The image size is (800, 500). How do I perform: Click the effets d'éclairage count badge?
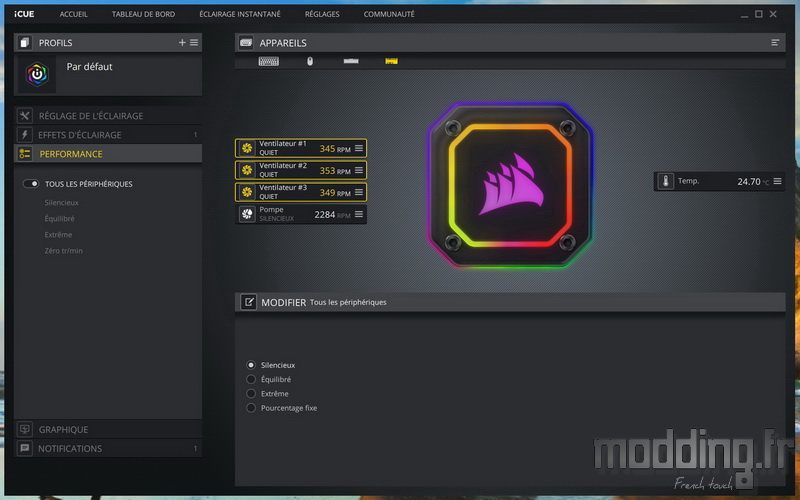tap(195, 135)
